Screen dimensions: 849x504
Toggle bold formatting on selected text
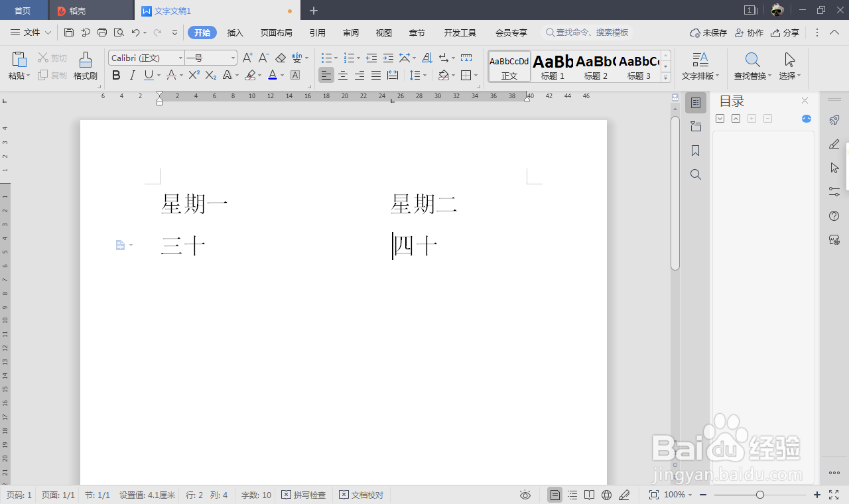tap(116, 75)
